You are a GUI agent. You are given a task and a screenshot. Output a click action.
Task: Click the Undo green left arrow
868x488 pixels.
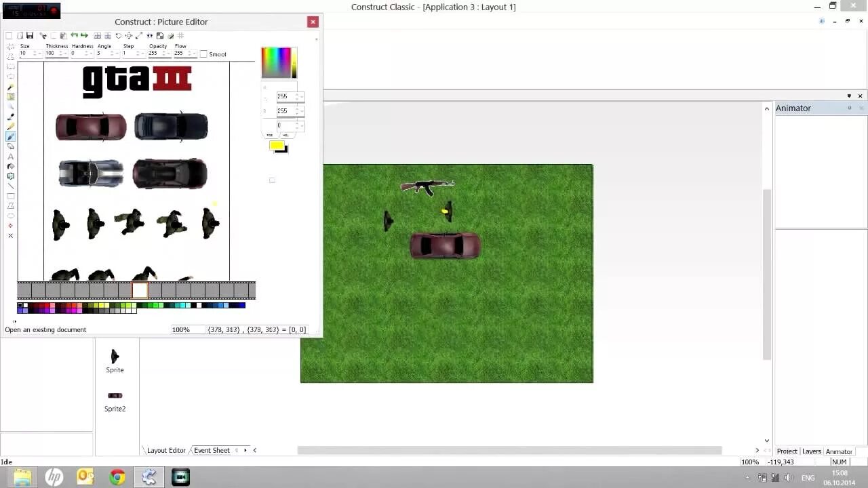[74, 35]
